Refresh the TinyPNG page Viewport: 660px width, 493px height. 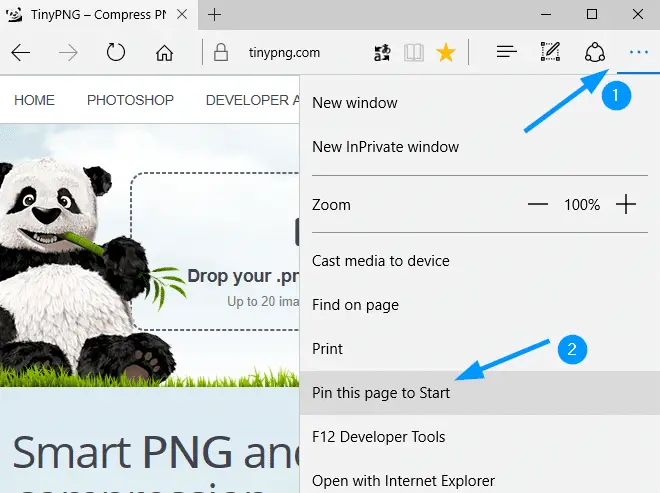pyautogui.click(x=116, y=53)
